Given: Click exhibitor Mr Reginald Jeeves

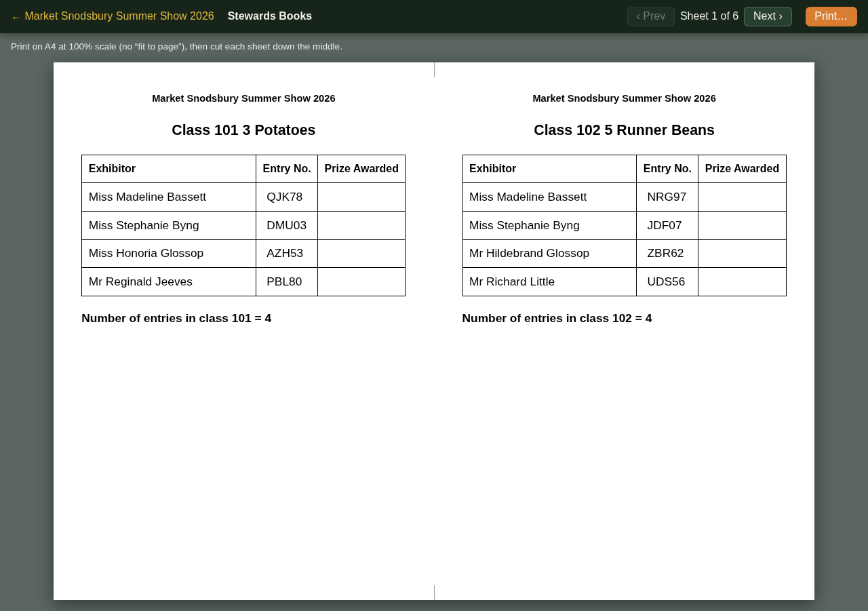Looking at the screenshot, I should coord(140,282).
